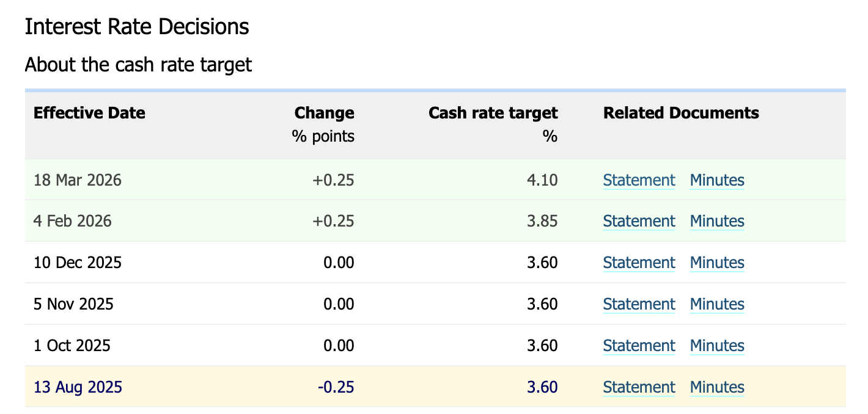Open the 4 Feb 2026 Minutes link

pos(717,221)
